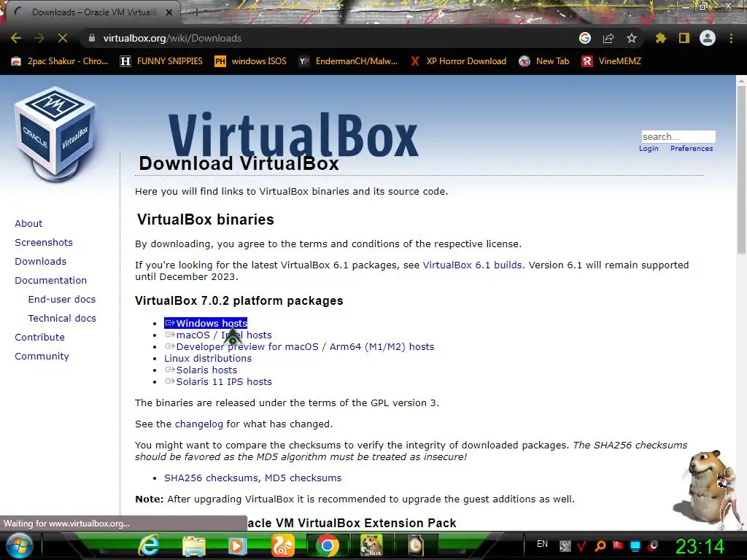Click the red flag tray icon
Screen dimensions: 747x560
618,545
